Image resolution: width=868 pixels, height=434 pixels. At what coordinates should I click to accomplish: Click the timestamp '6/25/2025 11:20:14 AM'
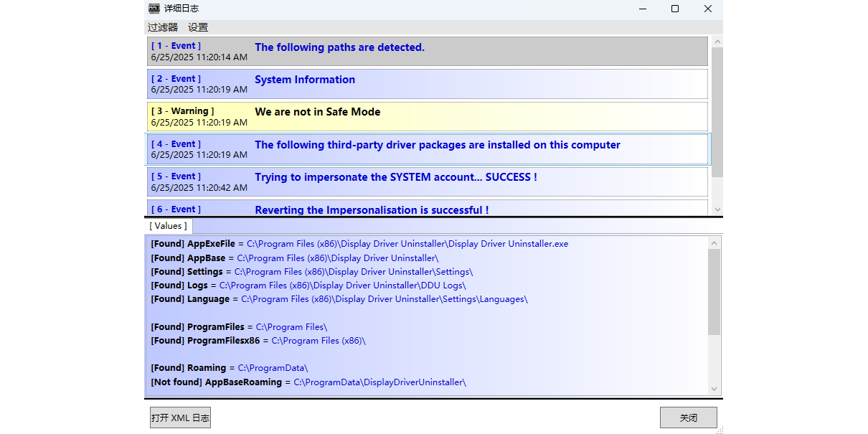(199, 57)
